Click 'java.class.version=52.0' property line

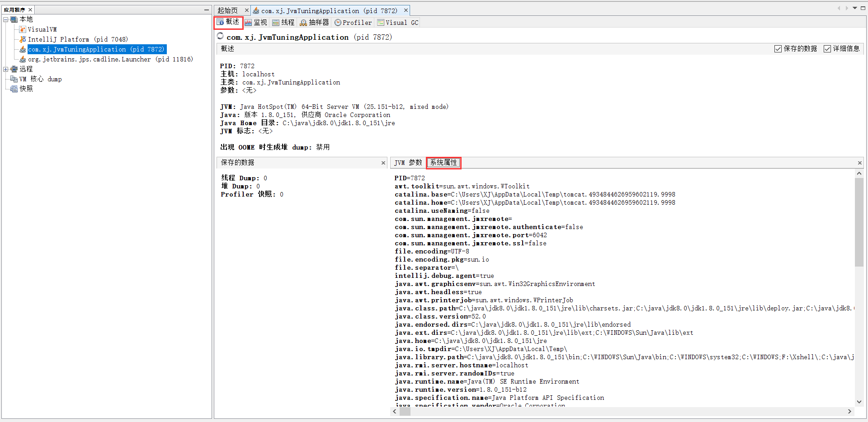(440, 316)
